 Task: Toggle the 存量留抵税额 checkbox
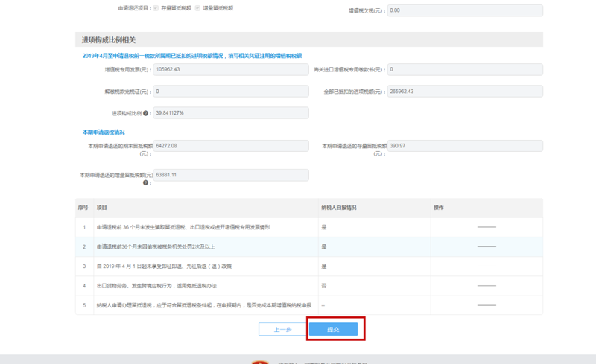(x=156, y=8)
